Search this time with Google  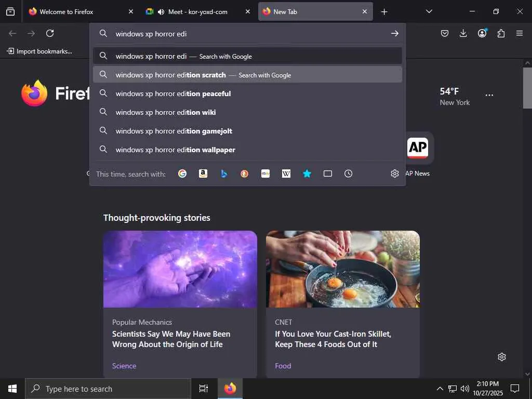pos(182,174)
